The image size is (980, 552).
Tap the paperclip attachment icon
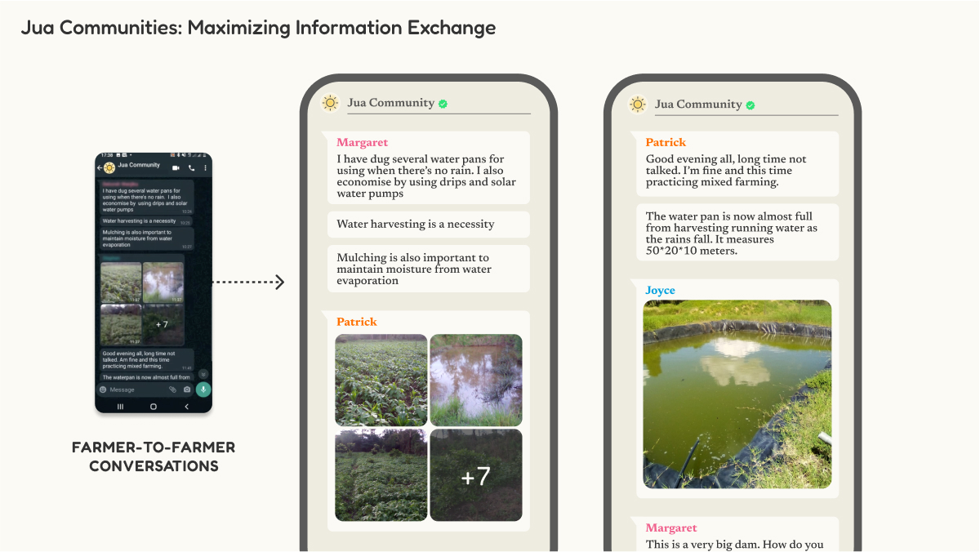pyautogui.click(x=172, y=390)
